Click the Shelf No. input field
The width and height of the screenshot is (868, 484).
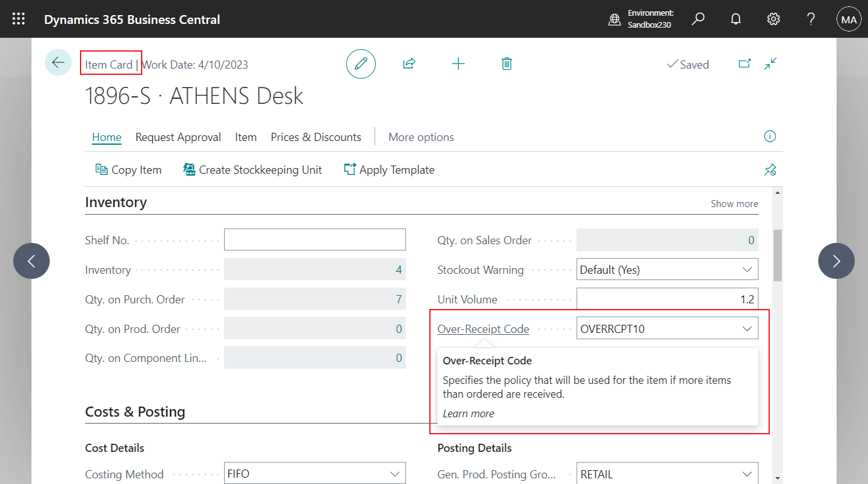click(x=315, y=240)
